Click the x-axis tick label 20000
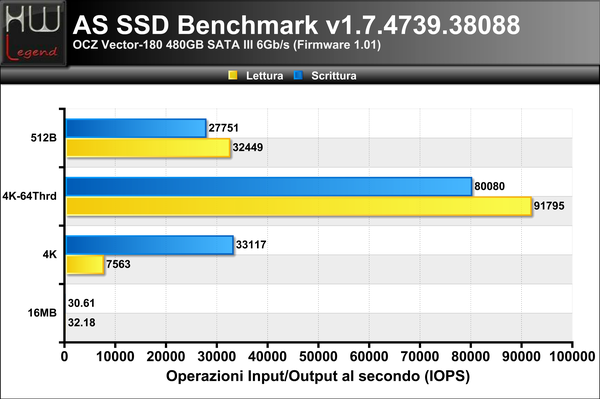This screenshot has width=600, height=399. pyautogui.click(x=166, y=357)
